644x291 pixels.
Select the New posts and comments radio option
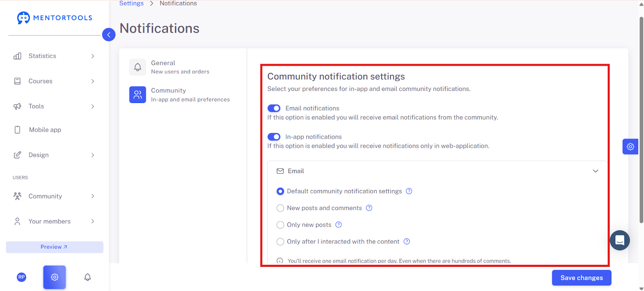click(x=280, y=208)
